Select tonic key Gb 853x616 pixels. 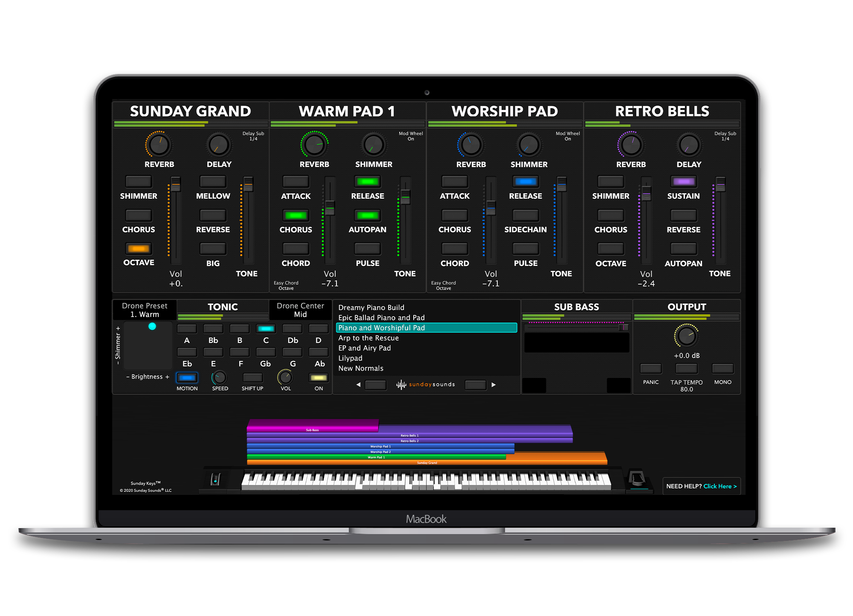(266, 352)
